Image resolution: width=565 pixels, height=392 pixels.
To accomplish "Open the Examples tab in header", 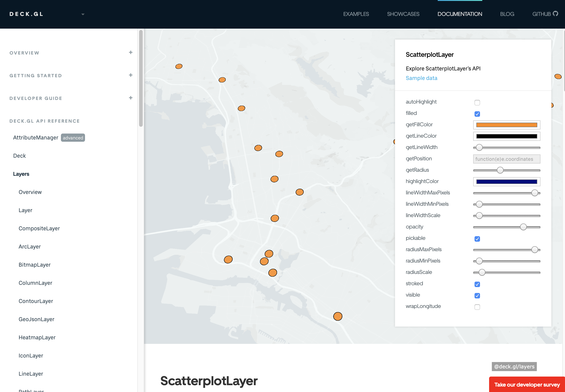I will pos(356,14).
